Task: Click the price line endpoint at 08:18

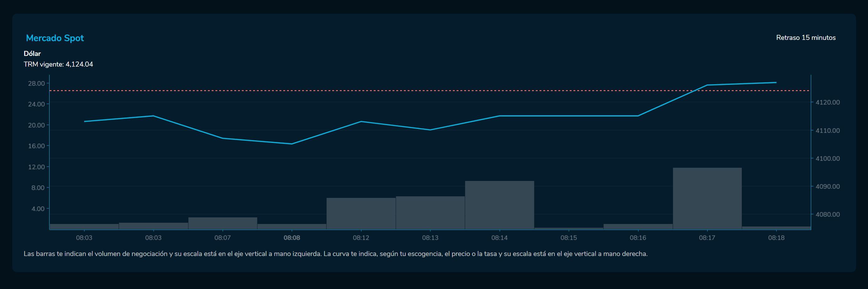Action: pos(776,82)
